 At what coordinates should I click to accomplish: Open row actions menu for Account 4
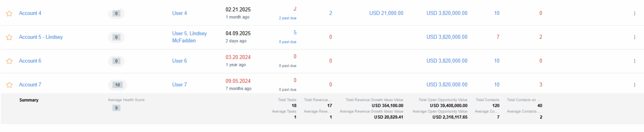634,13
